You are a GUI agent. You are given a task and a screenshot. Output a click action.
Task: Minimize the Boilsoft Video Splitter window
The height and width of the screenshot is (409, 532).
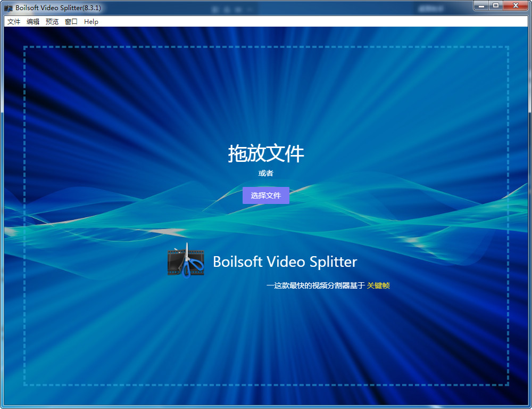pyautogui.click(x=481, y=5)
